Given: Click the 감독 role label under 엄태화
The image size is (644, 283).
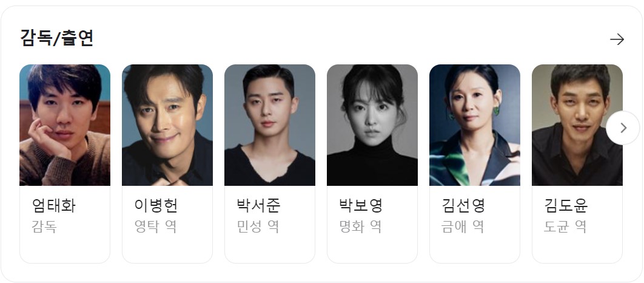Looking at the screenshot, I should pyautogui.click(x=44, y=227).
